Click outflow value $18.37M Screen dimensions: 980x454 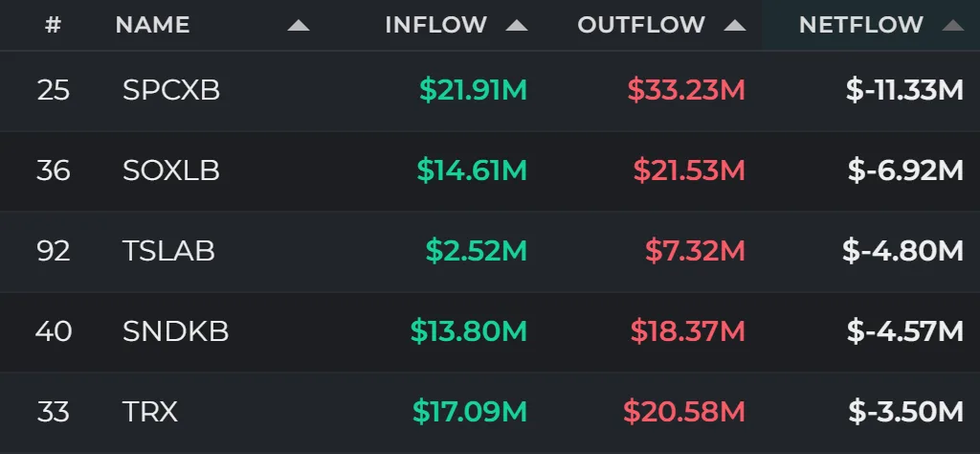click(x=688, y=331)
